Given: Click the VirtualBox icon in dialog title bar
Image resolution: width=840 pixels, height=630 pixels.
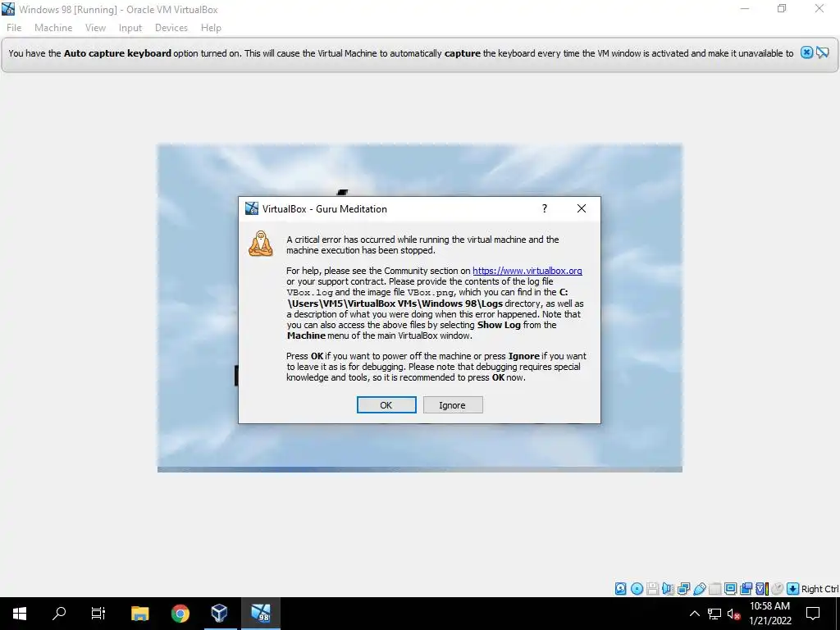Looking at the screenshot, I should 251,208.
